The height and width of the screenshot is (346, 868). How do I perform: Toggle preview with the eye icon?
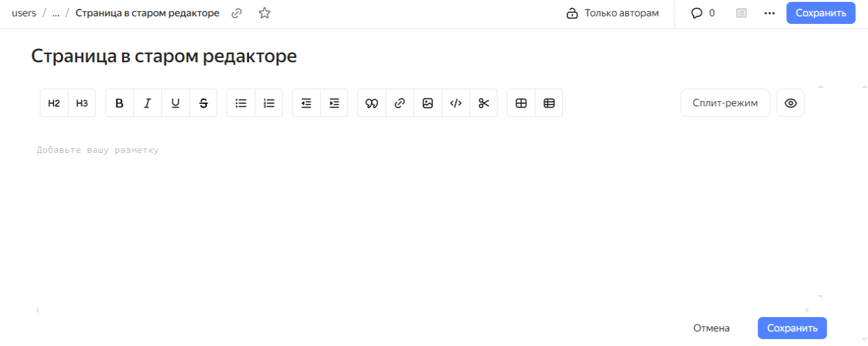[x=791, y=103]
